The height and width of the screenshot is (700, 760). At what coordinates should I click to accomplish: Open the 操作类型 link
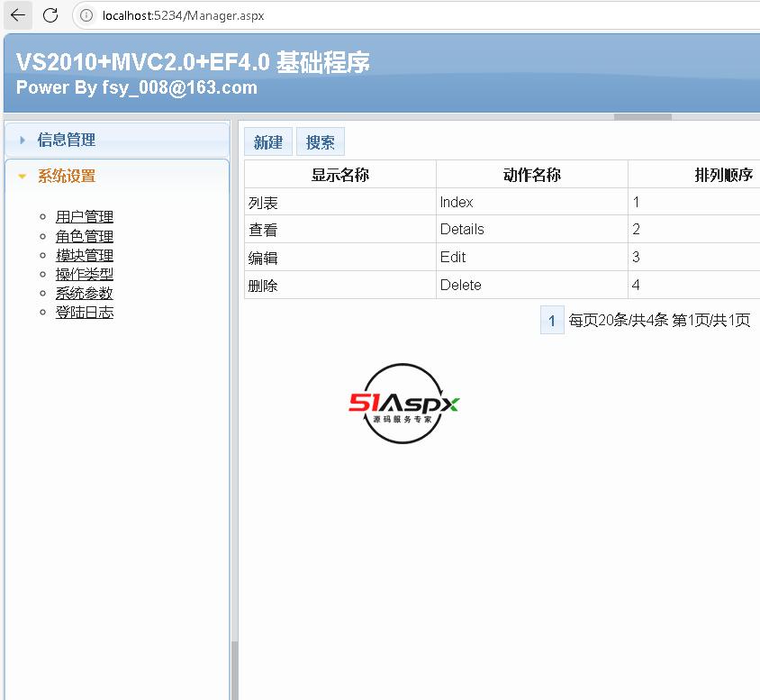pyautogui.click(x=85, y=274)
